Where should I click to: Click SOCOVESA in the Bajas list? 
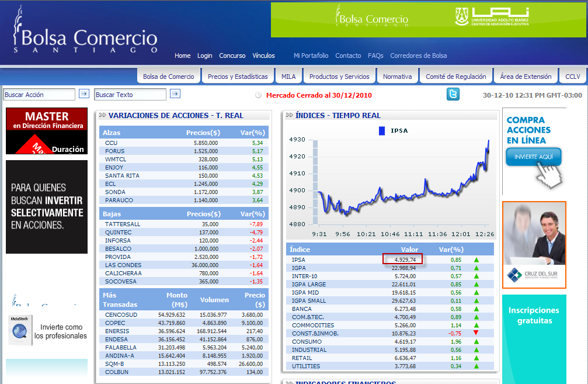coord(121,282)
